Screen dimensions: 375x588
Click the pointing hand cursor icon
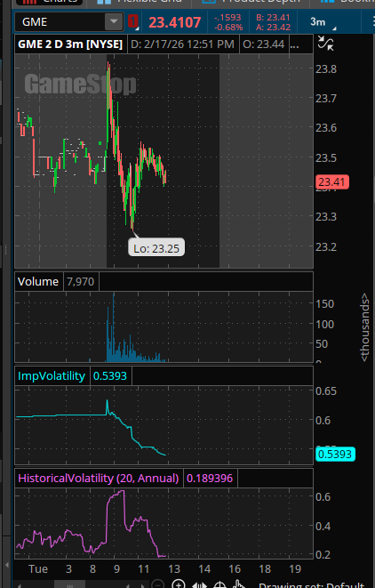point(239,584)
